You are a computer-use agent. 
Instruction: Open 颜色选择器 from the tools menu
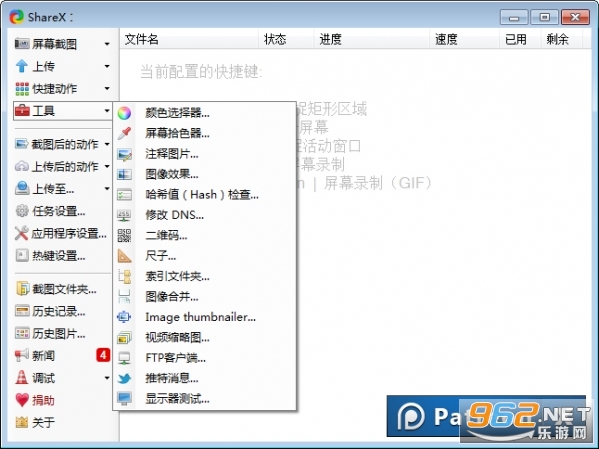pyautogui.click(x=204, y=113)
